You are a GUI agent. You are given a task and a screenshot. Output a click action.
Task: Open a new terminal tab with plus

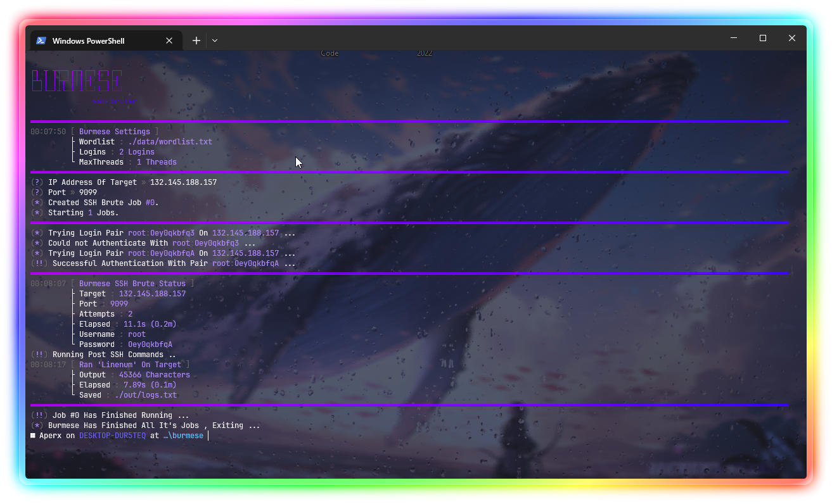coord(196,41)
